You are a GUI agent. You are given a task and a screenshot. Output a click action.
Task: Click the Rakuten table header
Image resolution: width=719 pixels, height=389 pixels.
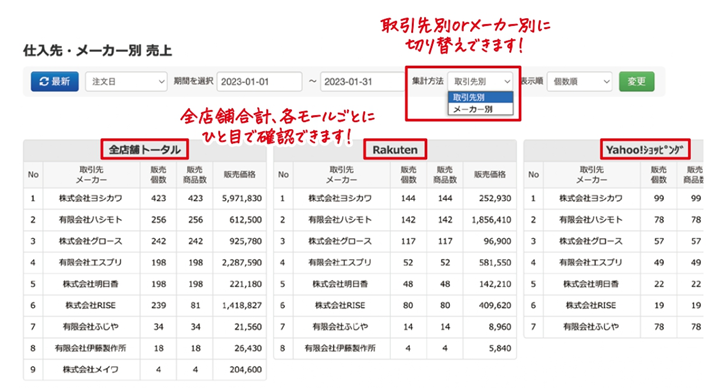tap(395, 150)
